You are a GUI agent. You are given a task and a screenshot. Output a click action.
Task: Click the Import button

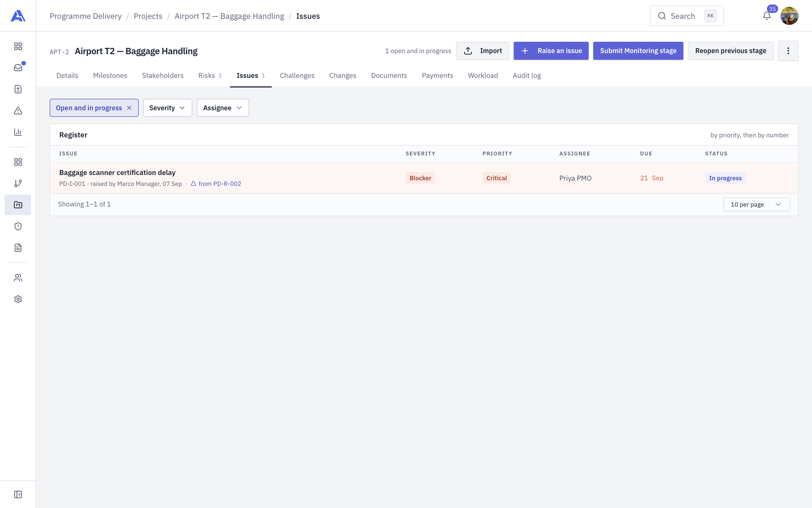(x=483, y=51)
